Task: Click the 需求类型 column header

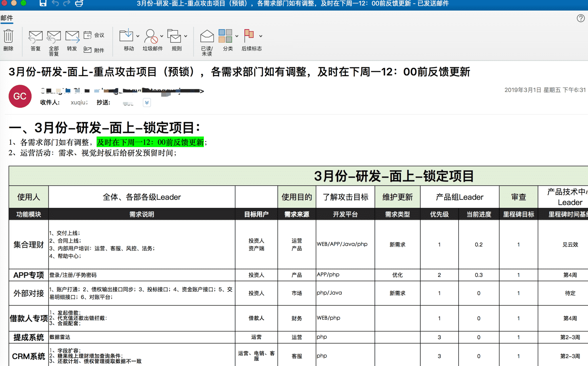Action: tap(397, 214)
